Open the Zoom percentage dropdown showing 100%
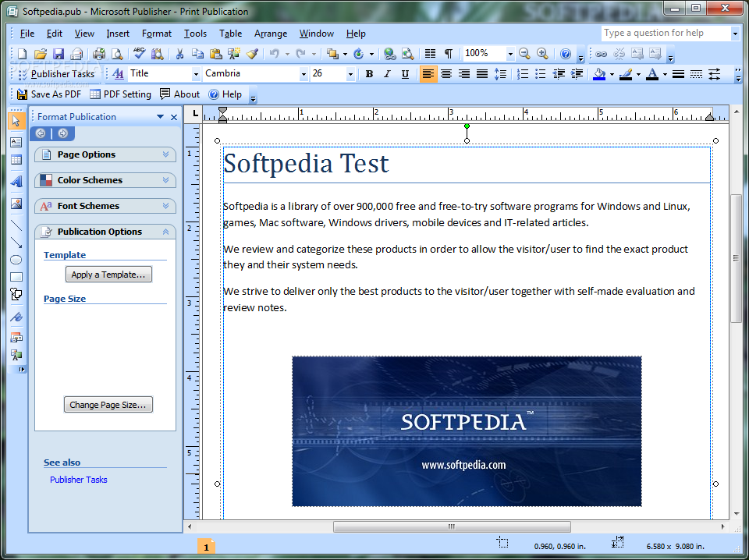 pos(510,54)
